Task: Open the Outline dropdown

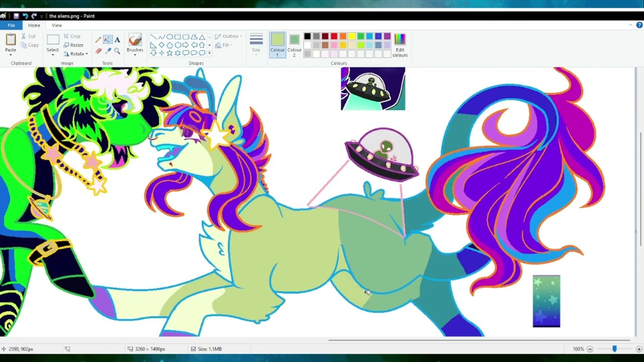Action: pos(228,36)
